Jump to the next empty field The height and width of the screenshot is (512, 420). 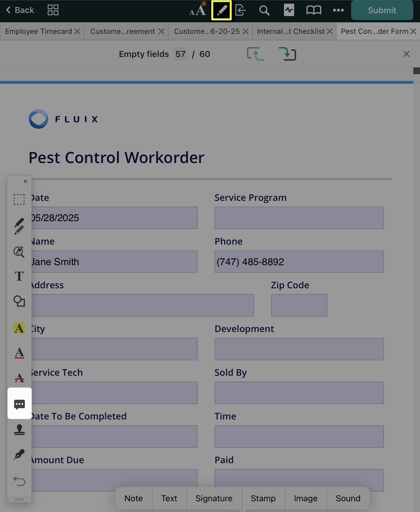pyautogui.click(x=287, y=54)
